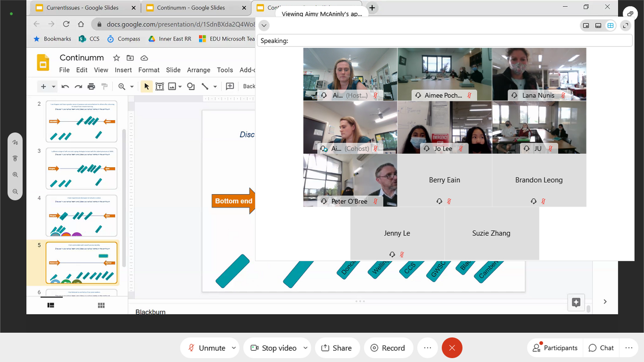Expand the line type dropdown arrow

[x=215, y=86]
